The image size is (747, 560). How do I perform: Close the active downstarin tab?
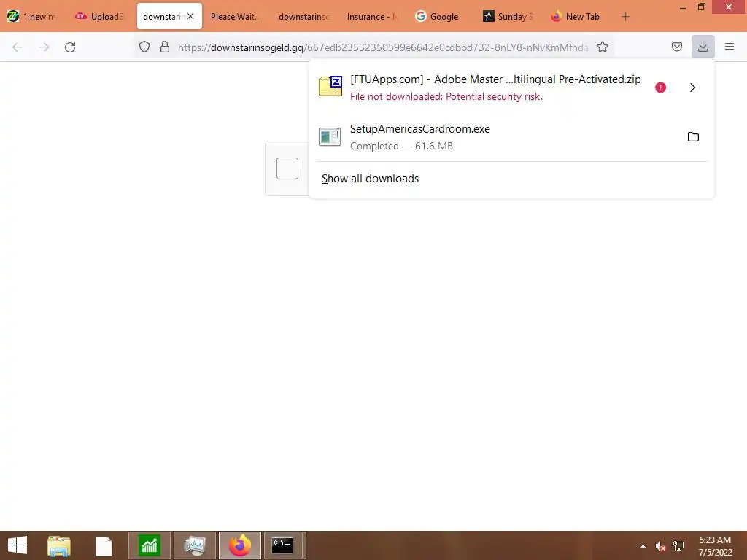(x=190, y=16)
